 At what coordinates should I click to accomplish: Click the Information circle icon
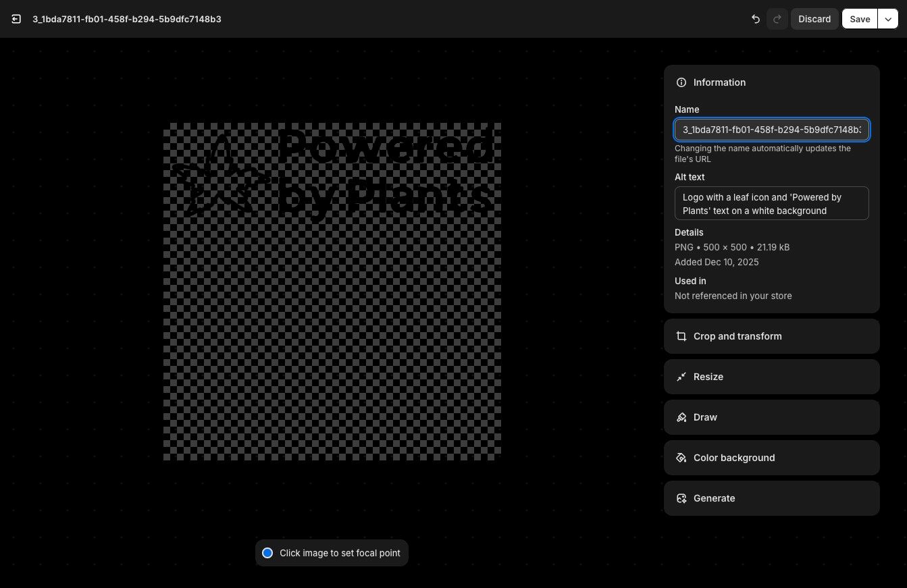pos(681,82)
